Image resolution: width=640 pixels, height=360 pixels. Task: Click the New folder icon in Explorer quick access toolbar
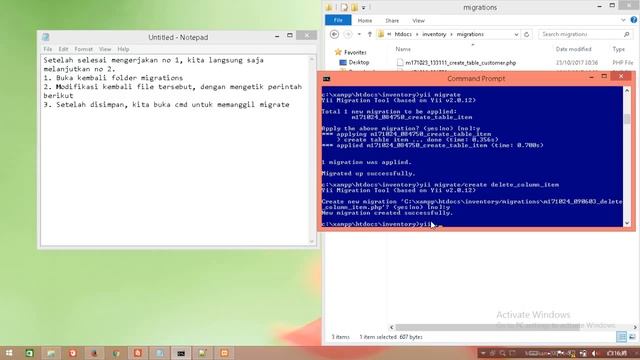(x=354, y=7)
